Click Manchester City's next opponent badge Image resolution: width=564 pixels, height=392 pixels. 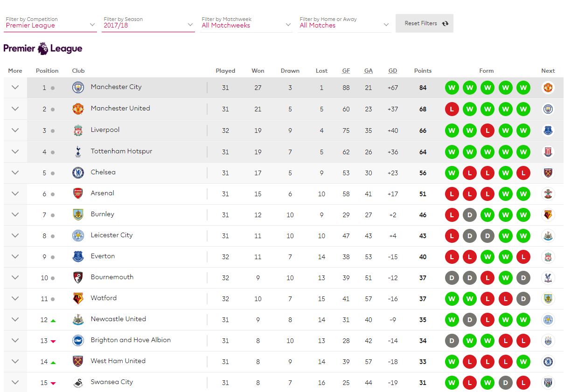click(548, 88)
